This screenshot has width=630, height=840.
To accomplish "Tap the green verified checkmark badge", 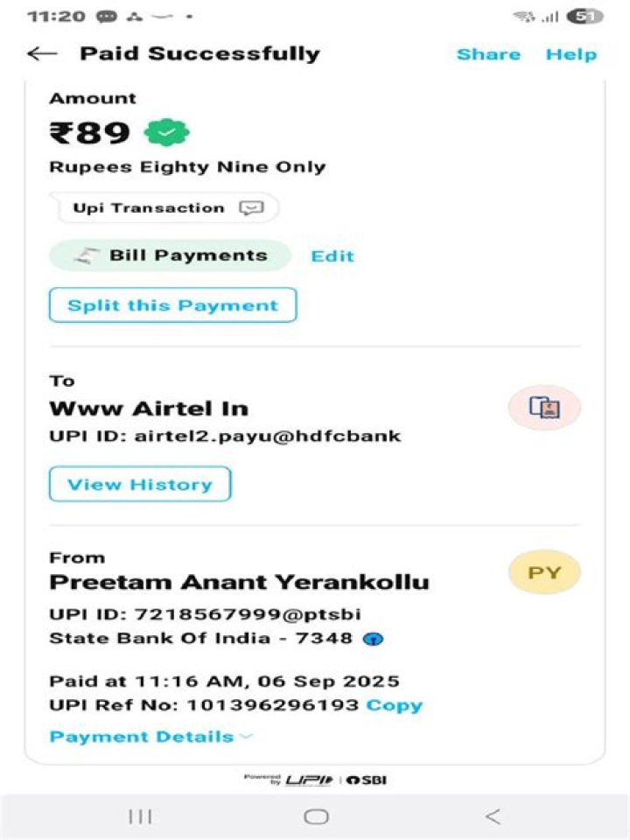I will pyautogui.click(x=167, y=132).
